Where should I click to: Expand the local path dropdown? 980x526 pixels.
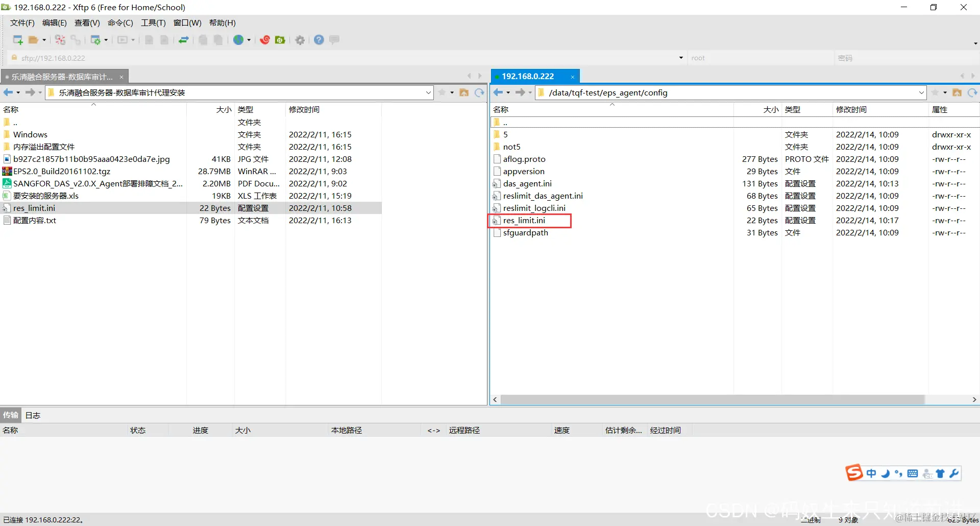pyautogui.click(x=428, y=92)
